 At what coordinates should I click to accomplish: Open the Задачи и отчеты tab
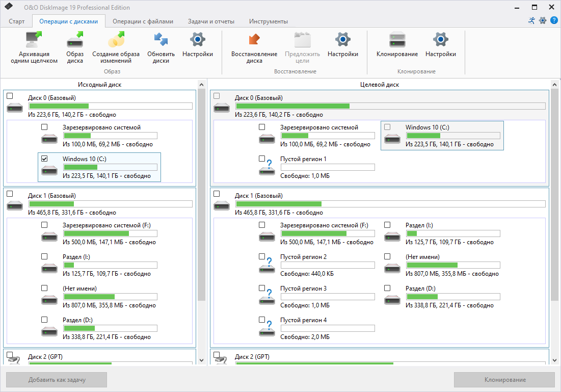211,21
